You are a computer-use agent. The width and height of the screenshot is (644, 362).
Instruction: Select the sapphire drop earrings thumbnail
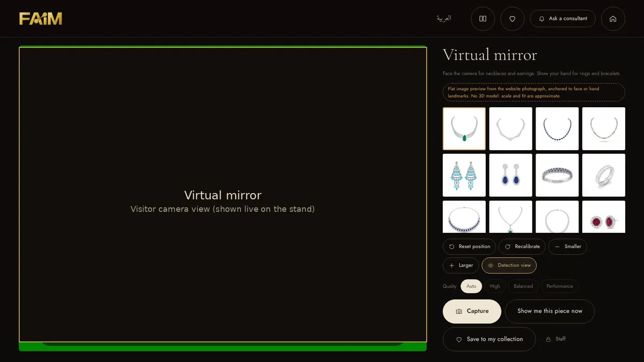tap(511, 175)
